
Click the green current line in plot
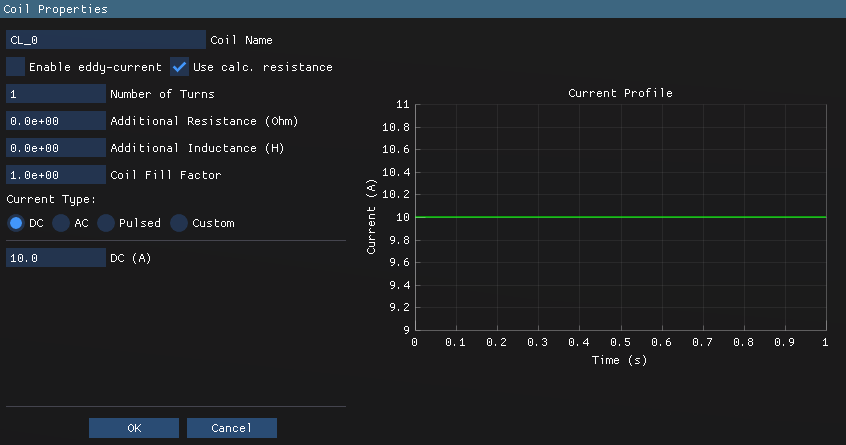pyautogui.click(x=620, y=217)
